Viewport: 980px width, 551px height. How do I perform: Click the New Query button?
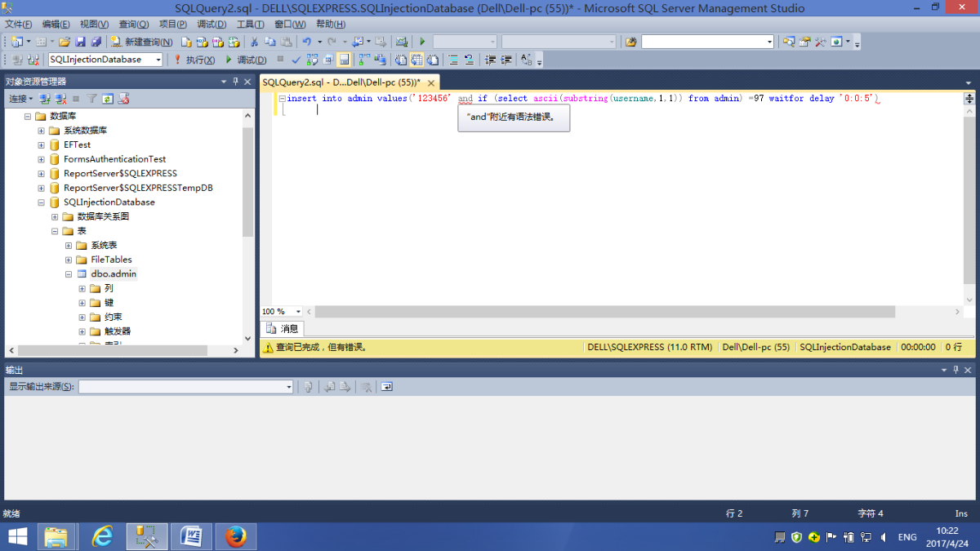[x=142, y=42]
